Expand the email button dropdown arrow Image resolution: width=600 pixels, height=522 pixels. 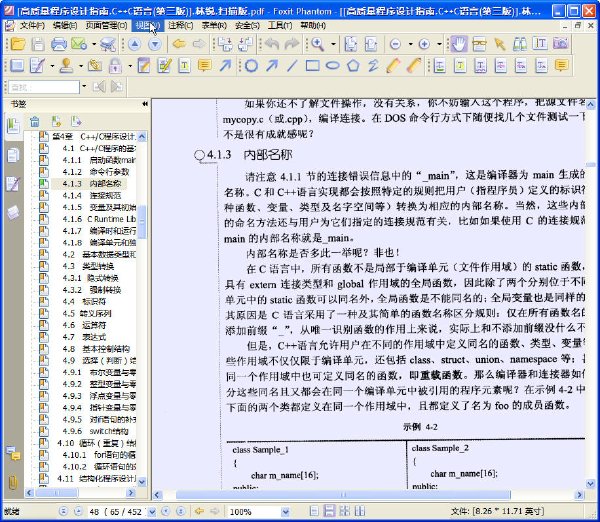tap(94, 44)
